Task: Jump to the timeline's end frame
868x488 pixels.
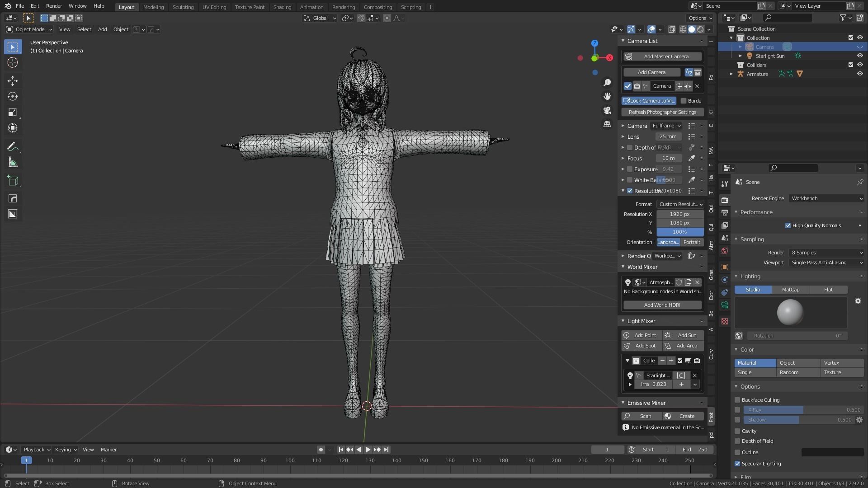Action: click(386, 450)
